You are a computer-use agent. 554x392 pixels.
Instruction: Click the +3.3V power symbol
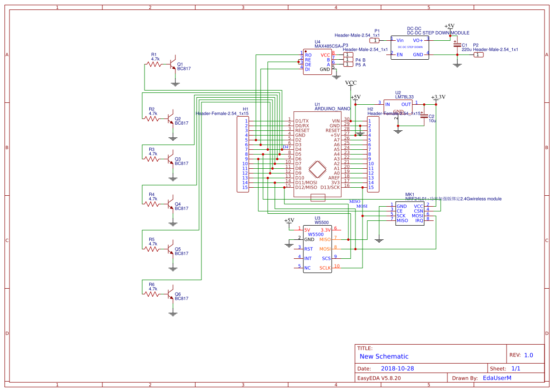[x=438, y=97]
